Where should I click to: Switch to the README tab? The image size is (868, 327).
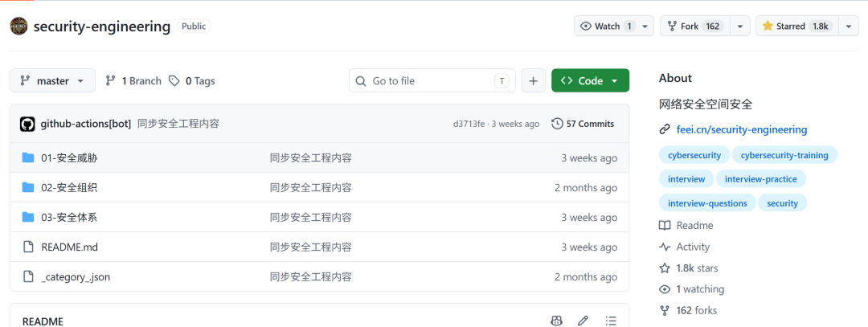43,321
